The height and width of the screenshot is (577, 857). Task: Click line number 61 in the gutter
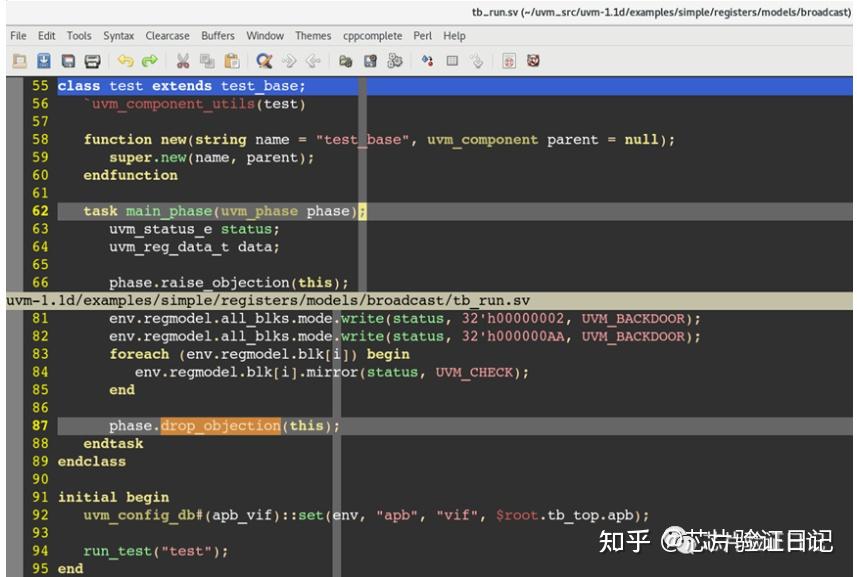pyautogui.click(x=40, y=193)
